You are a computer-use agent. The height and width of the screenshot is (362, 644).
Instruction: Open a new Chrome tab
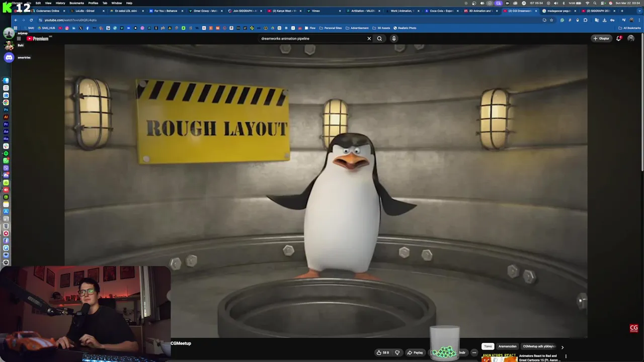click(x=622, y=11)
